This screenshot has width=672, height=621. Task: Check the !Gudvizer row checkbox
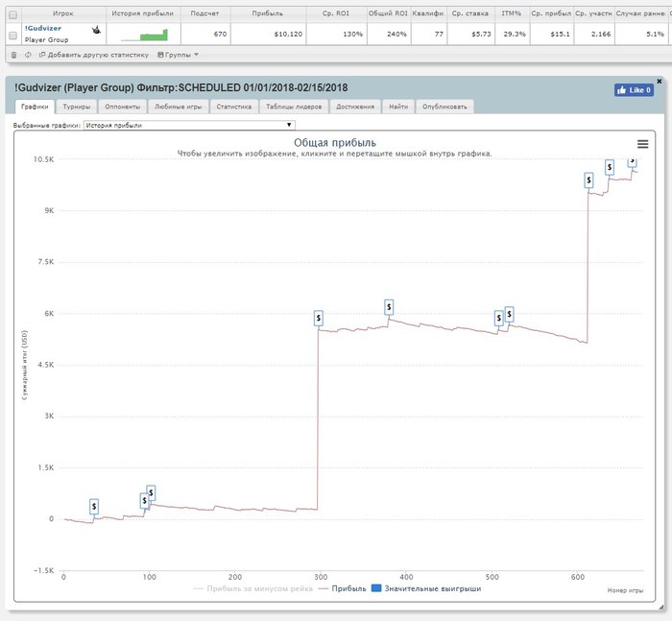(x=12, y=36)
